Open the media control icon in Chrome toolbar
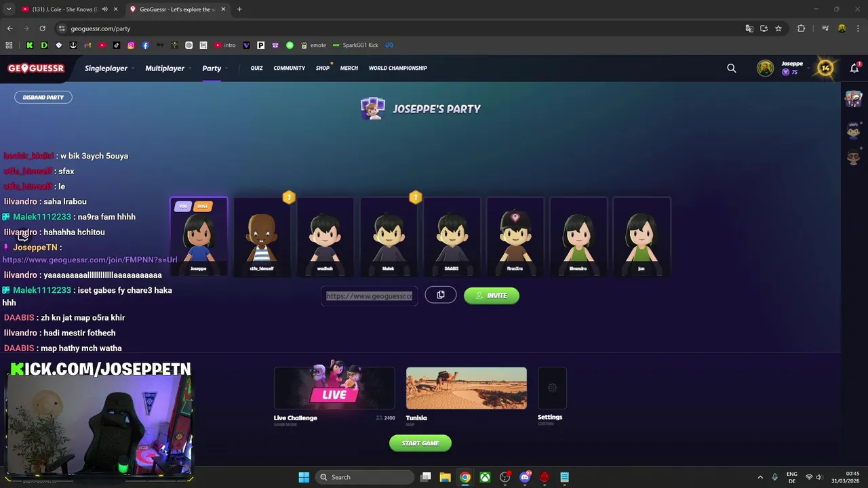 [x=825, y=28]
